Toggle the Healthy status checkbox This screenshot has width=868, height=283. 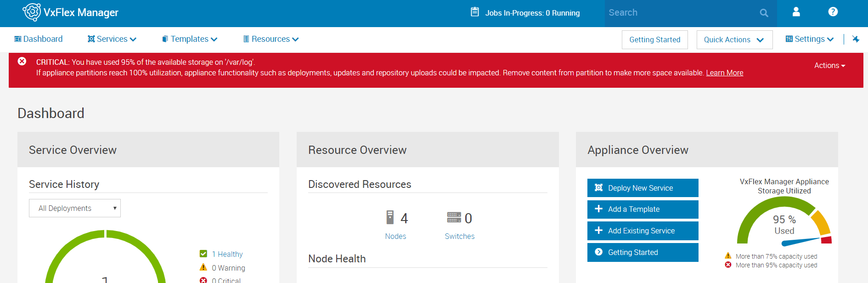tap(203, 254)
